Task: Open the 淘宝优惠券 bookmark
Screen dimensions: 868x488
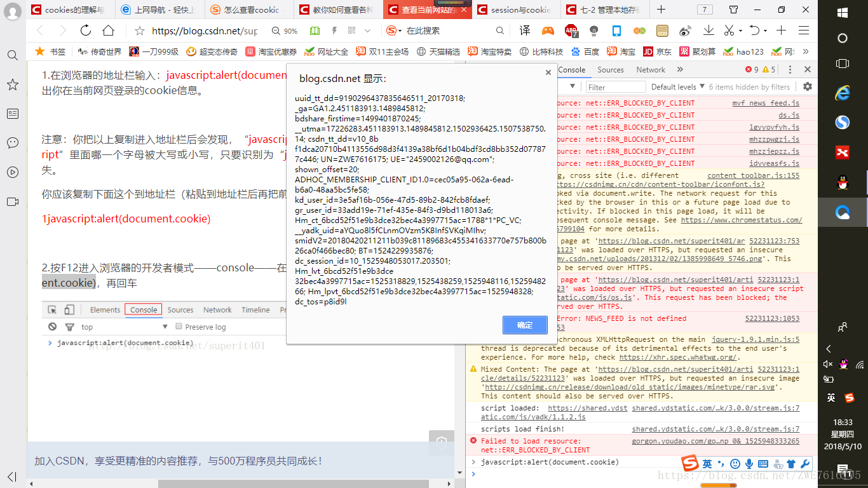Action: pos(271,51)
